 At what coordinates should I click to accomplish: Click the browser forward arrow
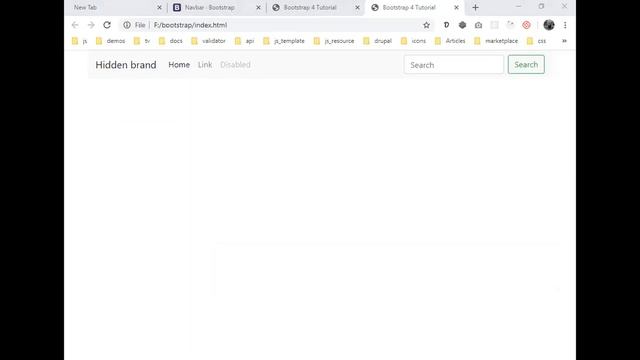[x=91, y=25]
